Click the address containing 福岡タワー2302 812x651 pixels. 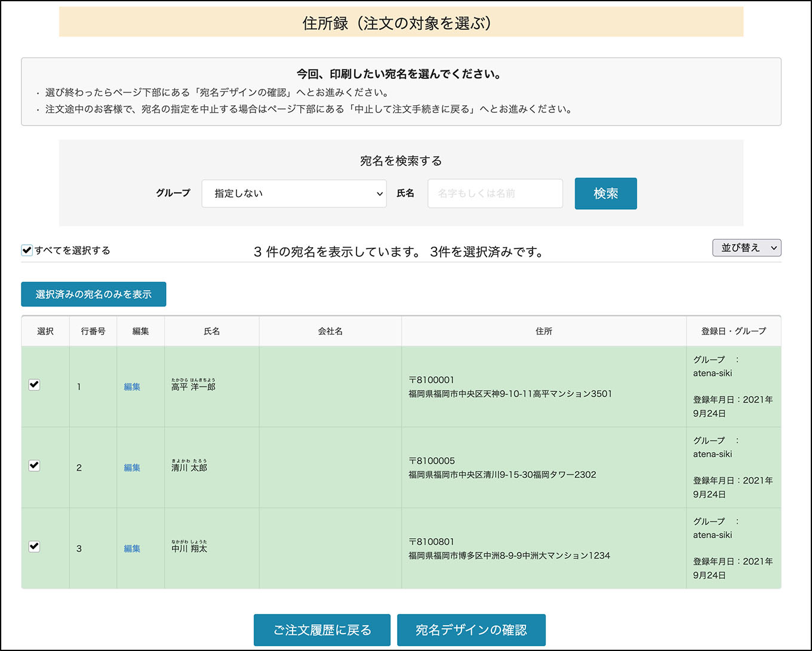coord(502,475)
